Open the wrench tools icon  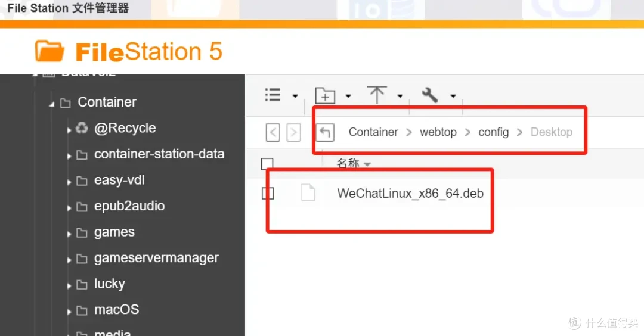pyautogui.click(x=430, y=95)
